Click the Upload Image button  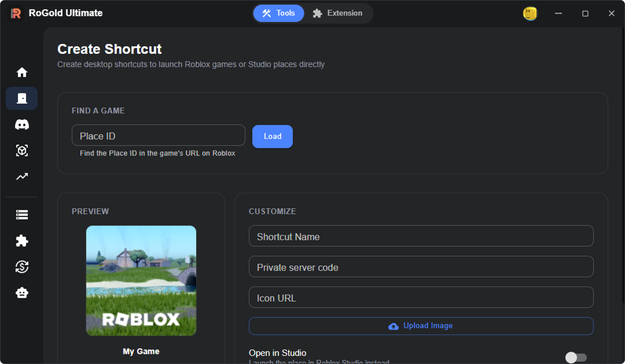pos(421,326)
